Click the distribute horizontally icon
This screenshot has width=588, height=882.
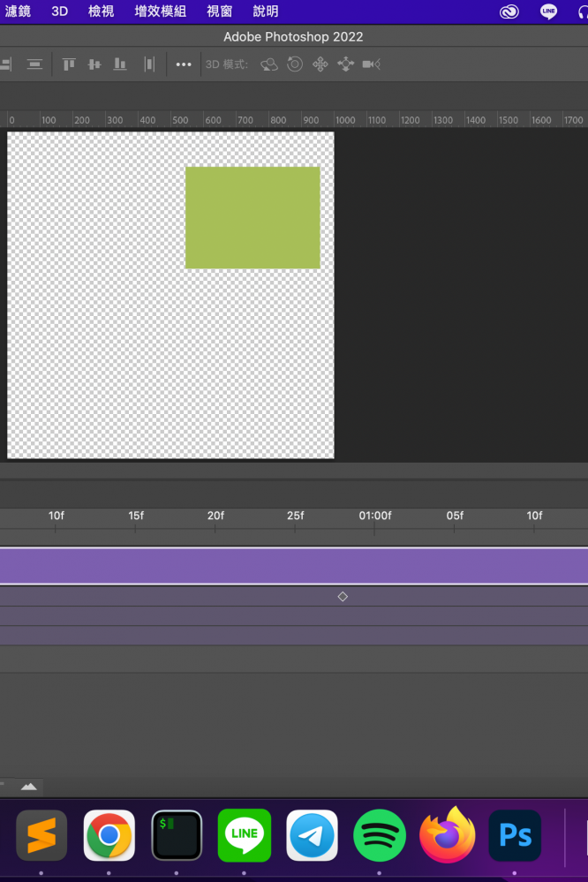[x=149, y=64]
